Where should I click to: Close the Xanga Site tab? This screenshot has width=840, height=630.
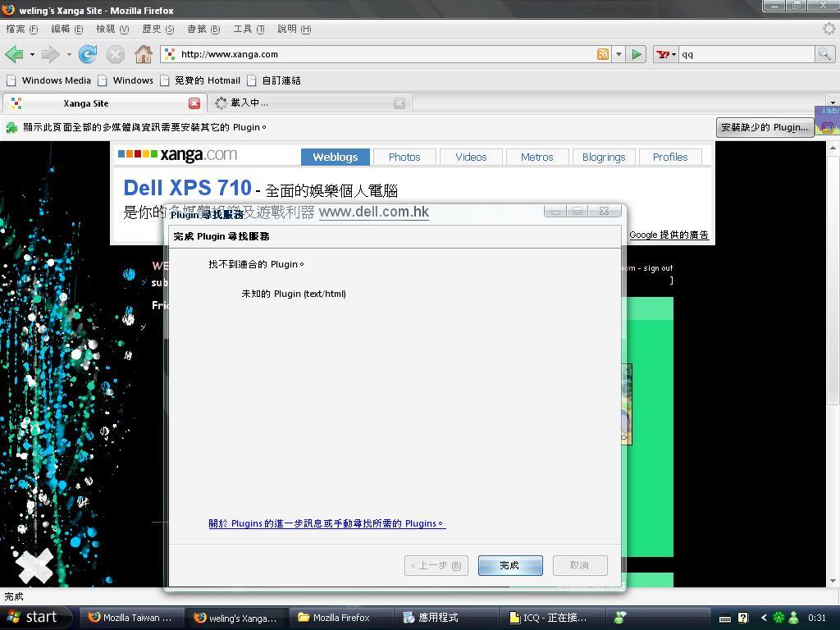[194, 103]
